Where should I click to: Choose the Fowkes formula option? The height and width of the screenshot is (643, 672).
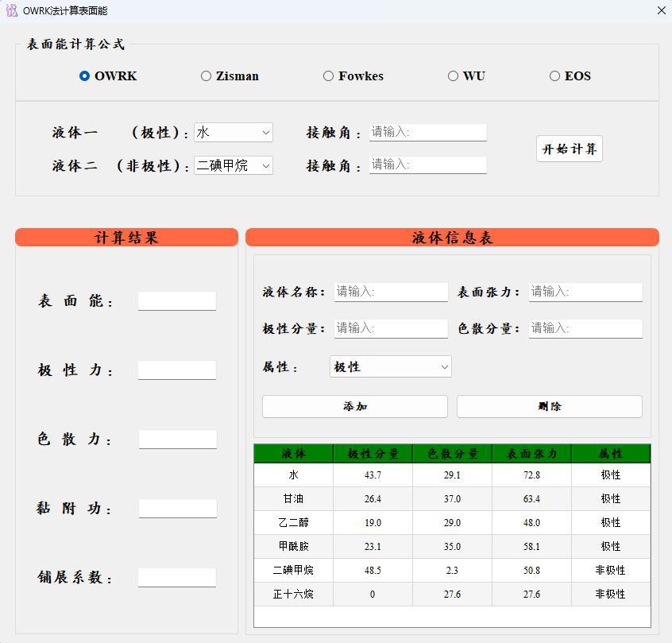click(x=353, y=76)
